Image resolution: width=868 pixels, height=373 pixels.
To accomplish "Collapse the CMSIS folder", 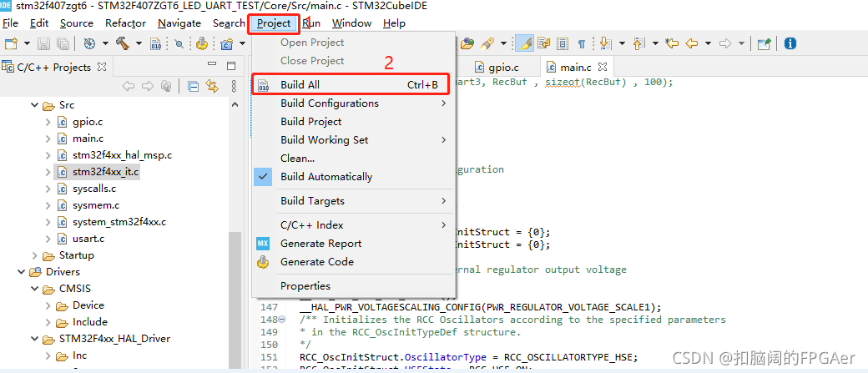I will tap(35, 289).
